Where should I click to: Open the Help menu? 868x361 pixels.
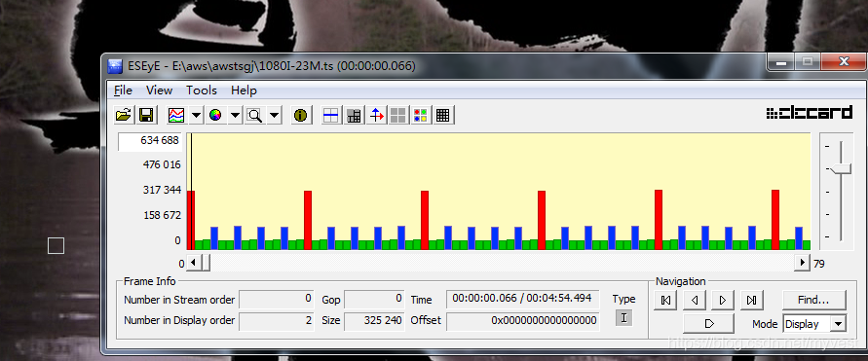pyautogui.click(x=245, y=90)
